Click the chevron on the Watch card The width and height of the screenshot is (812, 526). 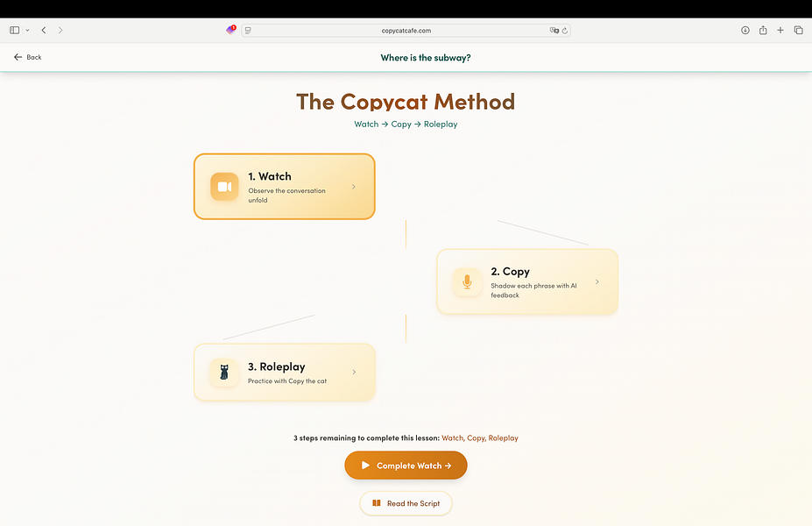pos(354,186)
